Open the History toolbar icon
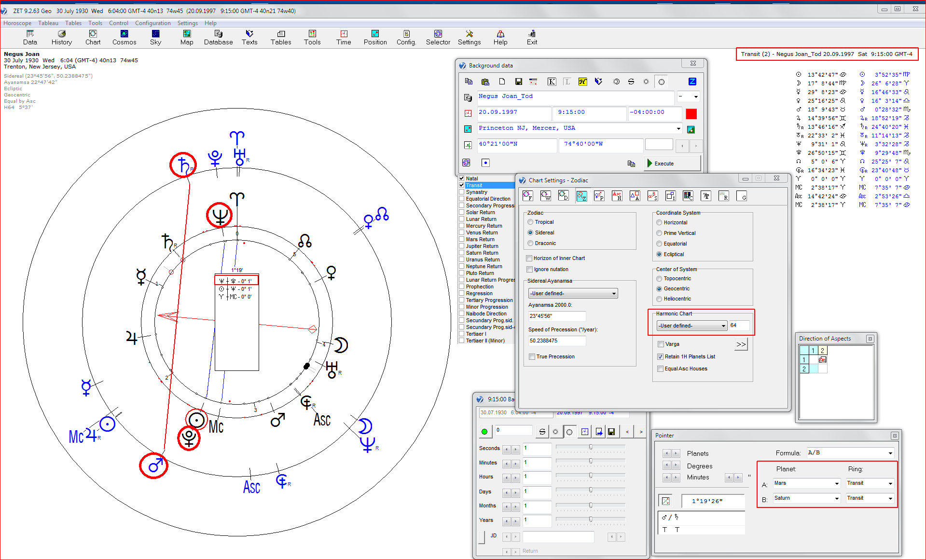The width and height of the screenshot is (926, 560). [x=62, y=38]
